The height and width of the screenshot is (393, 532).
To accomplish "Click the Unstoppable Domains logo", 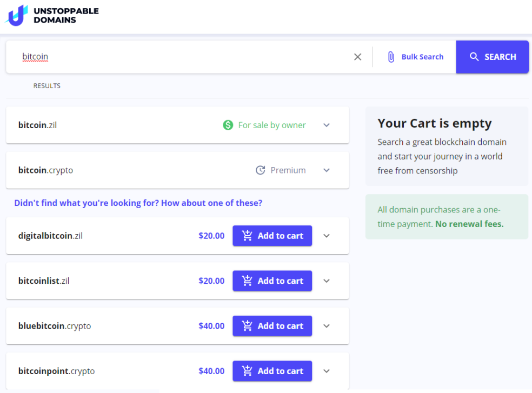I will tap(51, 15).
